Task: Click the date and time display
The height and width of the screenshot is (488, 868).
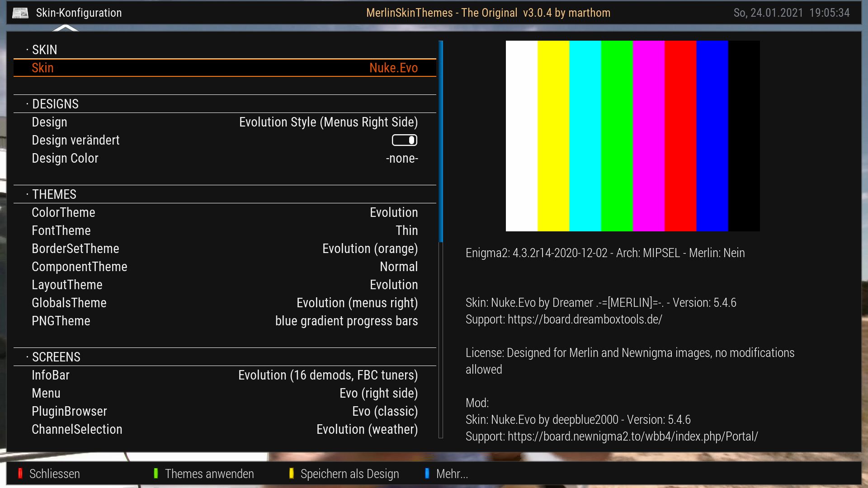Action: [791, 13]
